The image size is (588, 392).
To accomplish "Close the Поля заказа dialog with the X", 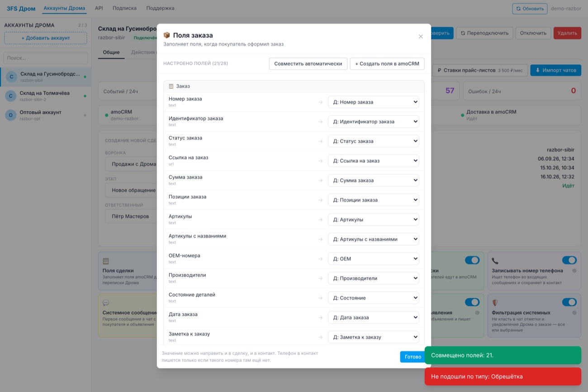I will click(x=421, y=37).
